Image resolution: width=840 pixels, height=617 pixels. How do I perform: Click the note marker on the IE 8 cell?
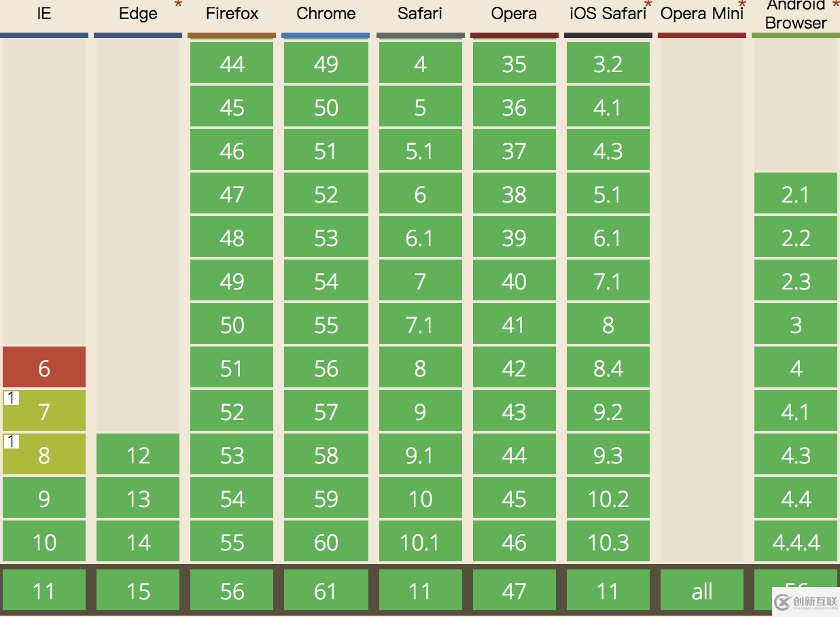point(11,442)
